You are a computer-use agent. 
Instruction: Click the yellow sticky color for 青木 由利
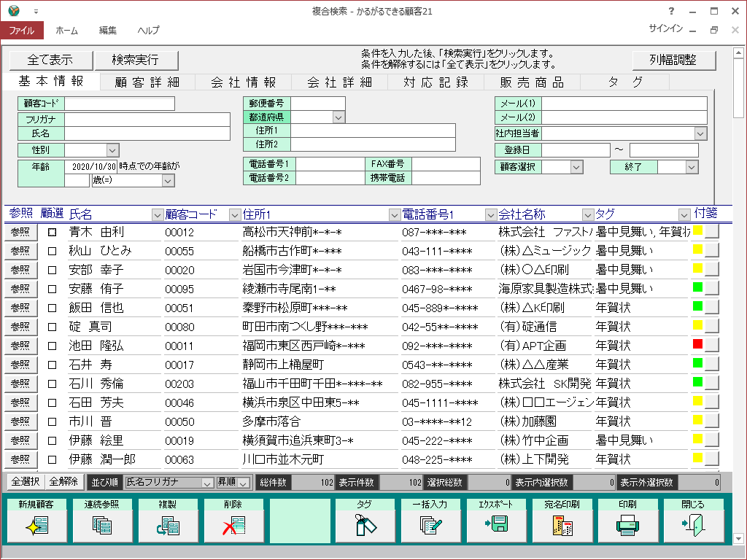(x=698, y=230)
